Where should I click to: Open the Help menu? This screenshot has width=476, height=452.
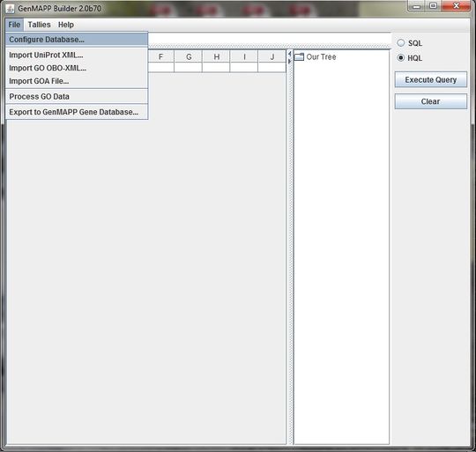(x=66, y=25)
